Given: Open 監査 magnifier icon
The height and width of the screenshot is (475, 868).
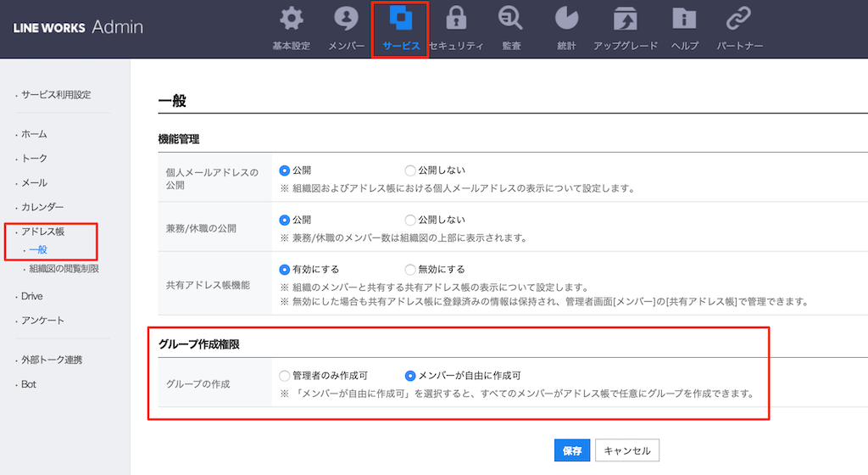Looking at the screenshot, I should pyautogui.click(x=510, y=19).
